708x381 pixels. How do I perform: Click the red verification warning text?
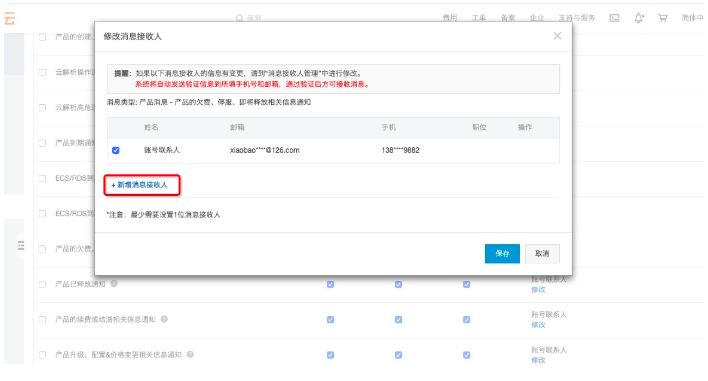tap(252, 84)
